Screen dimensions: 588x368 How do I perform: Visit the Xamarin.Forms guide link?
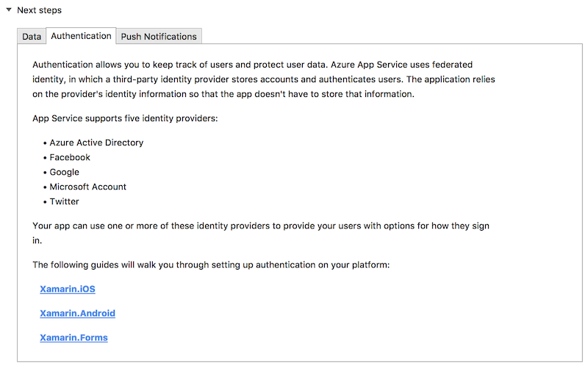(74, 338)
